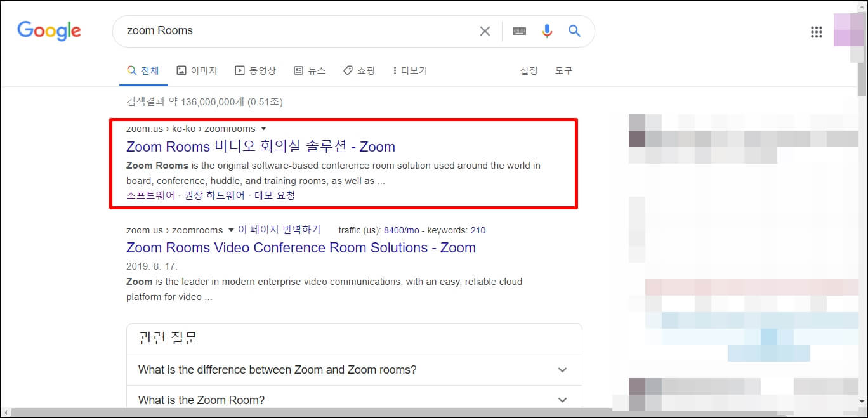
Task: Open dropdown arrow beside zoom.us › zoomrooms
Action: [x=232, y=230]
